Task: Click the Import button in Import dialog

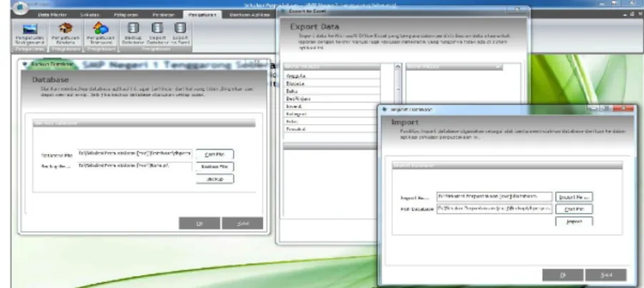Action: tap(574, 222)
